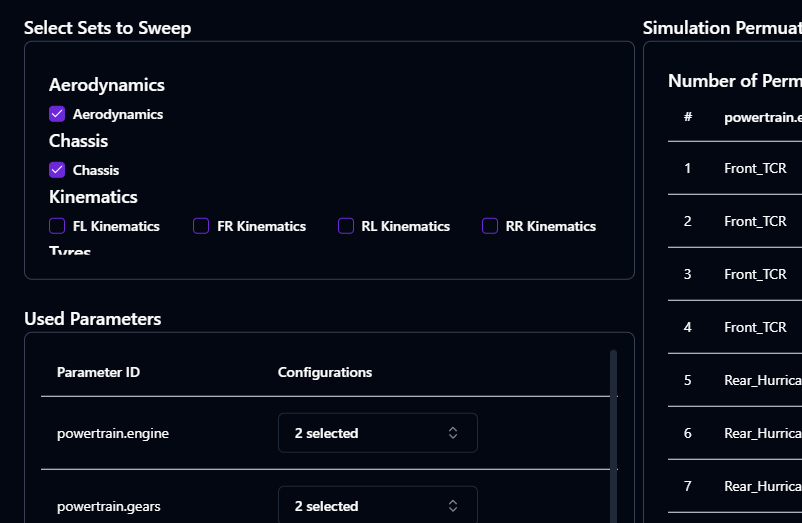Image resolution: width=802 pixels, height=523 pixels.
Task: Click the Kinematics section heading
Action: click(93, 197)
